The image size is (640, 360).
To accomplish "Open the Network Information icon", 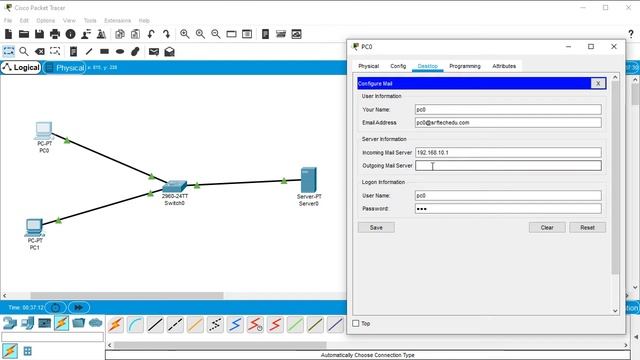I will point(70,34).
